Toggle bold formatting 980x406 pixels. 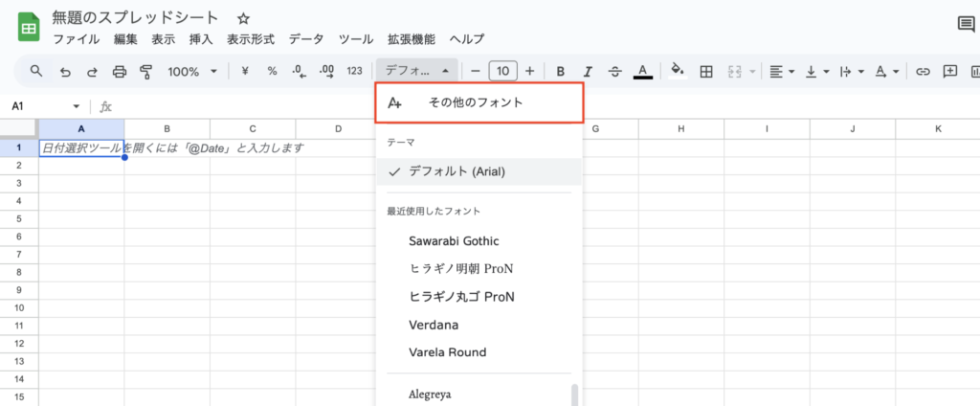pos(561,71)
